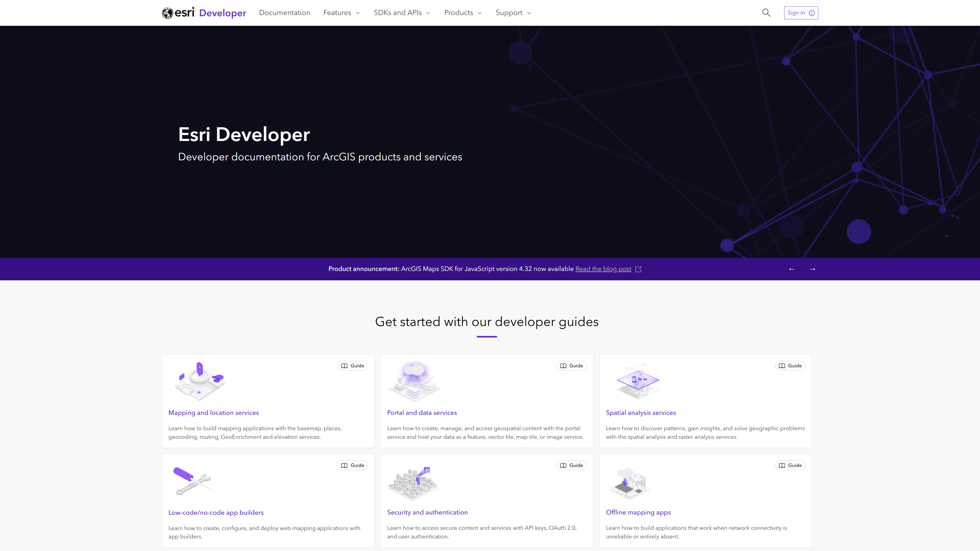Click Guide badge on Spatial analysis card
This screenshot has width=980, height=551.
790,366
